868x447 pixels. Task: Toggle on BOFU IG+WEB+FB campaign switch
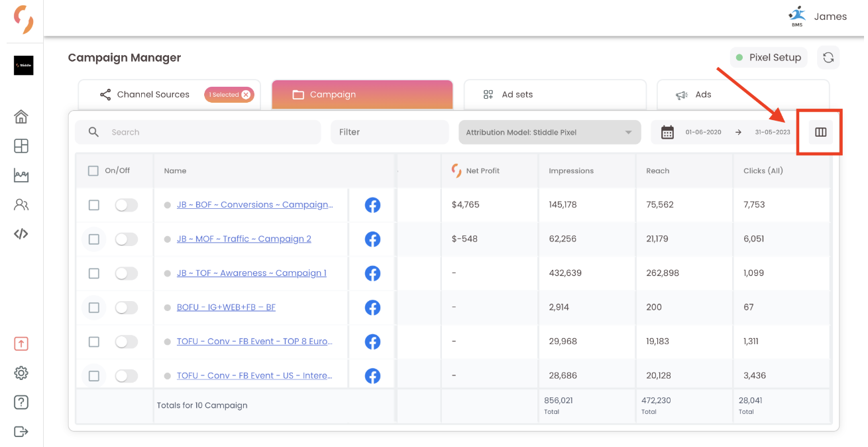(126, 308)
